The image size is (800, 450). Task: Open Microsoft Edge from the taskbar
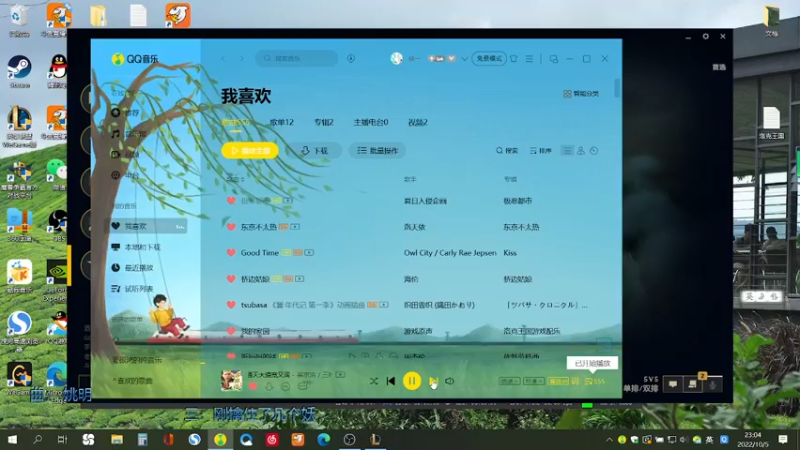323,439
